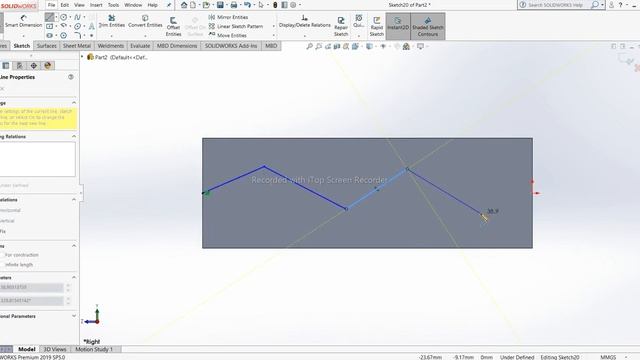
Task: Toggle Rapid Sketch mode
Action: (376, 27)
